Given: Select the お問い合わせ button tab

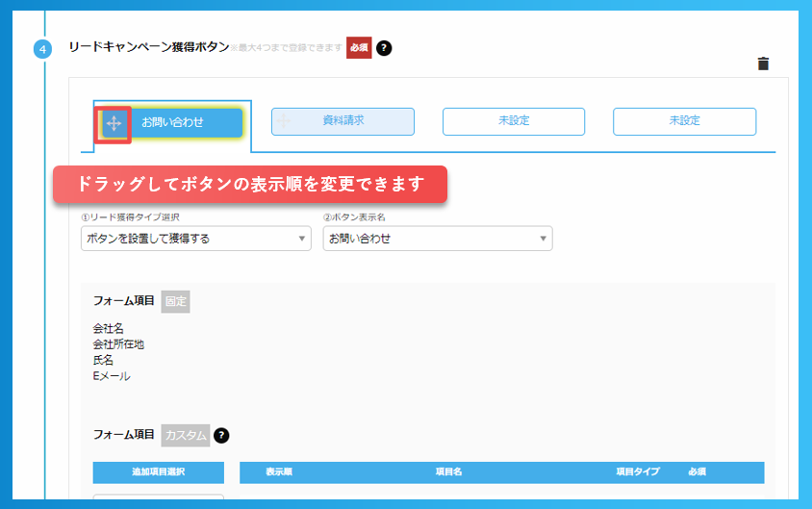Looking at the screenshot, I should click(x=185, y=122).
